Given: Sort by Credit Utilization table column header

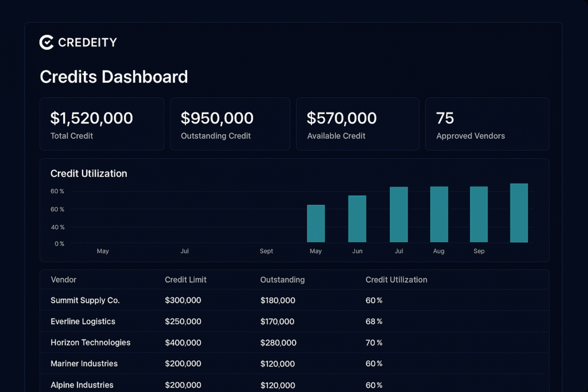Looking at the screenshot, I should point(396,280).
